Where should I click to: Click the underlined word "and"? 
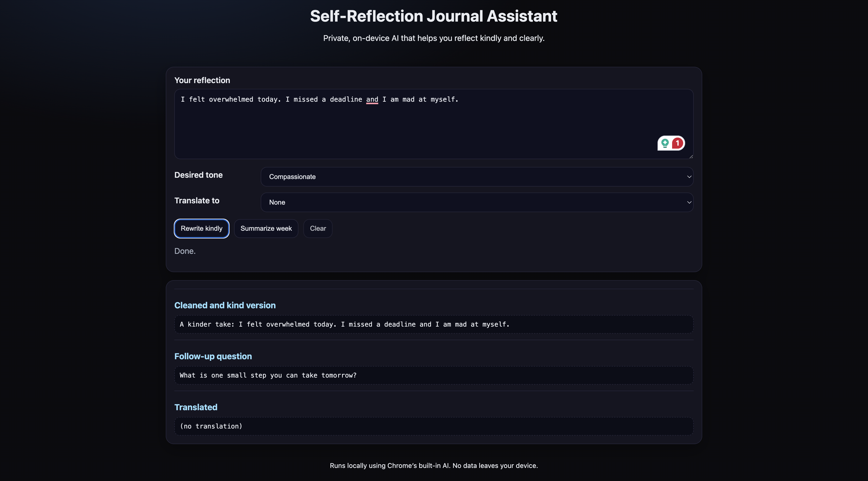[x=372, y=99]
